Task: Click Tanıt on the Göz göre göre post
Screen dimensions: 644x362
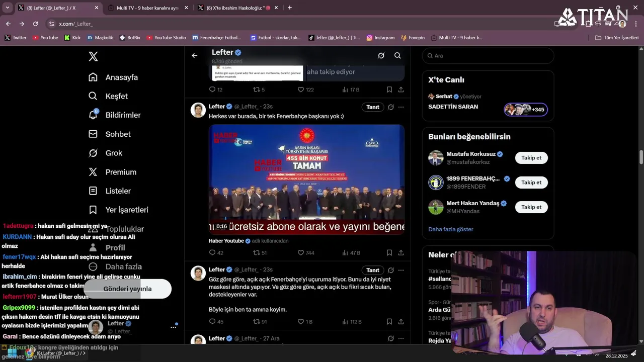Action: coord(373,270)
